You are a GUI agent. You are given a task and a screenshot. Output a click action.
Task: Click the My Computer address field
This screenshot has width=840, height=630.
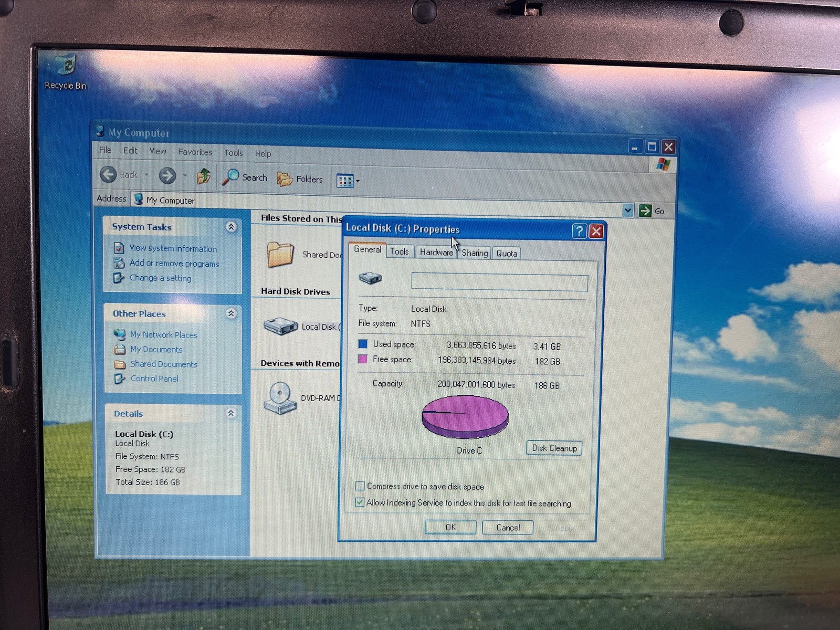(375, 204)
